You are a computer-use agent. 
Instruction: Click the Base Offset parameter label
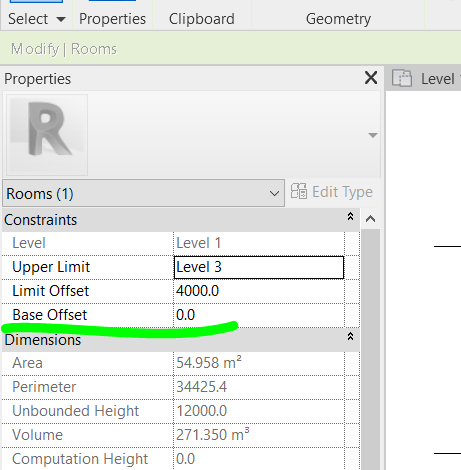50,315
